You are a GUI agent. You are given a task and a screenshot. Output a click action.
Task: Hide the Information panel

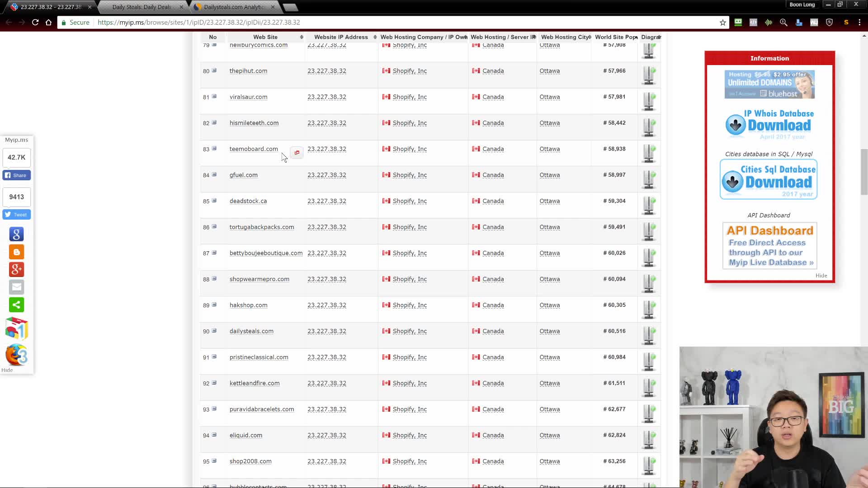pyautogui.click(x=821, y=276)
